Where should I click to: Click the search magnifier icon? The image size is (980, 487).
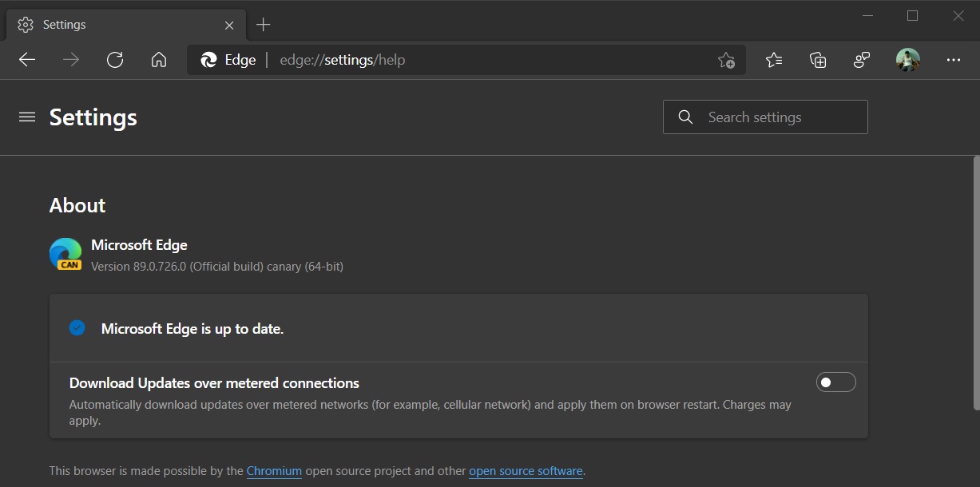(x=685, y=117)
